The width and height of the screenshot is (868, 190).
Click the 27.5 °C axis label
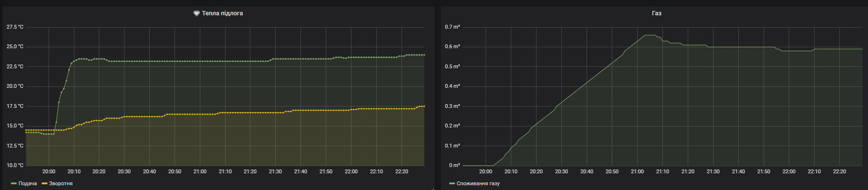15,27
